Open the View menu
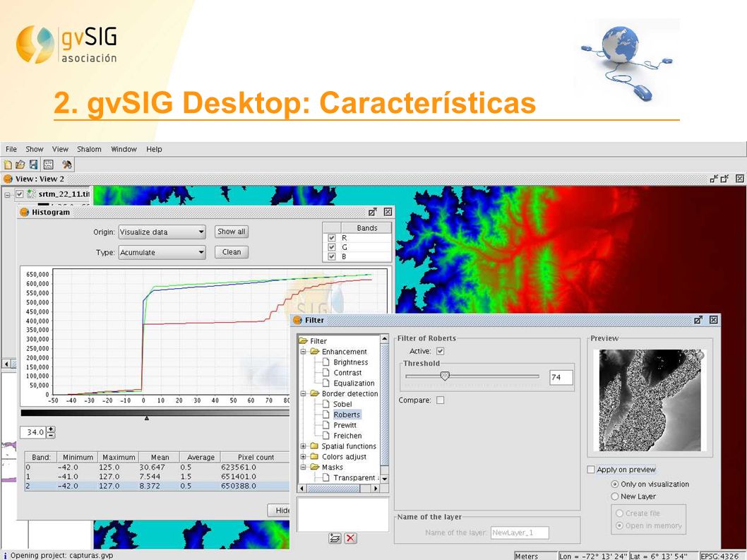This screenshot has height=560, width=747. tap(60, 149)
